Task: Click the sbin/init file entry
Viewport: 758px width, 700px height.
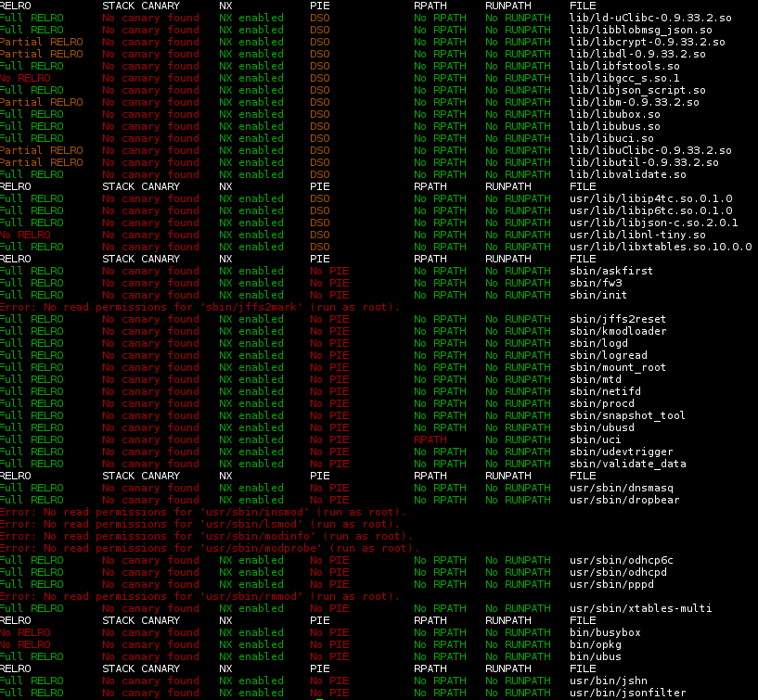Action: (x=598, y=295)
